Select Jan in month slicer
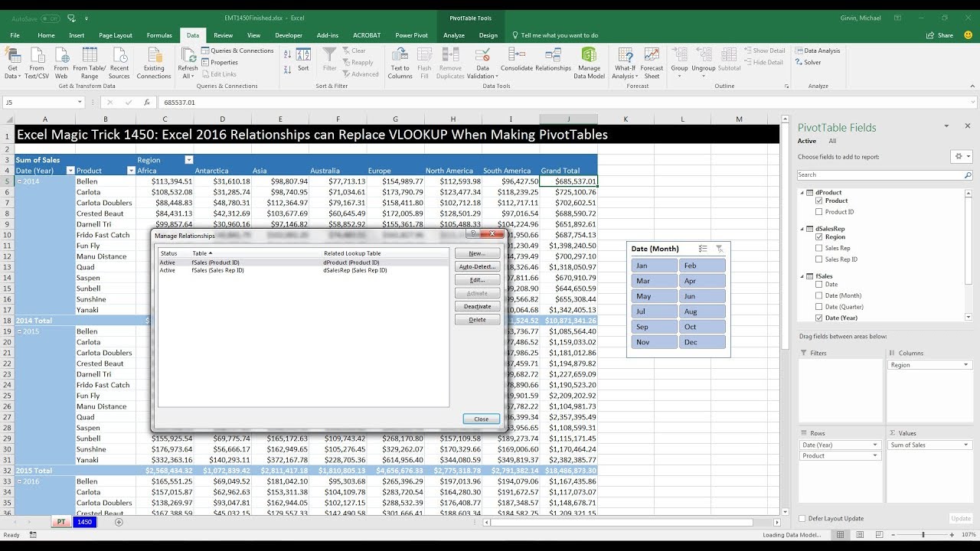The width and height of the screenshot is (980, 551). (x=655, y=266)
